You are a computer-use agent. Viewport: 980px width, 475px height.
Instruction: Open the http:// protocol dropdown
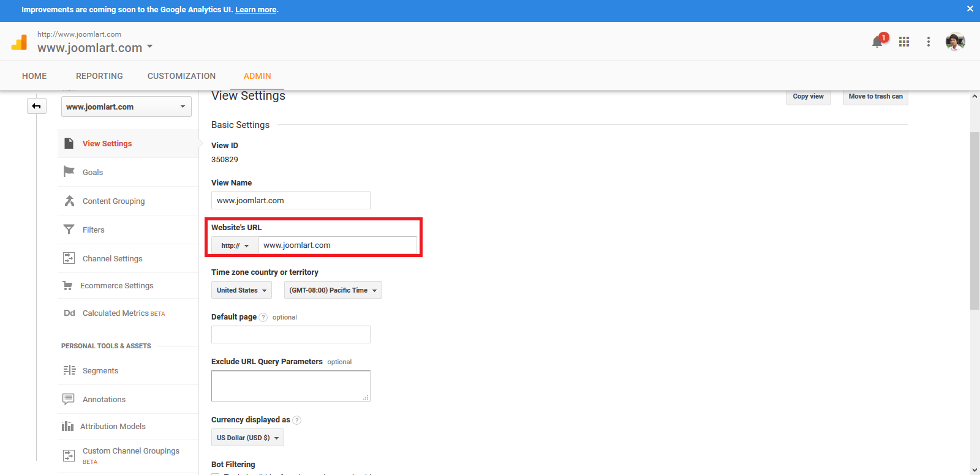(235, 245)
